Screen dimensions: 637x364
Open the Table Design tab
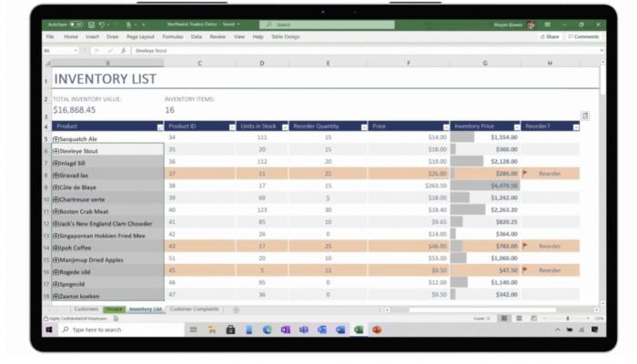[286, 36]
